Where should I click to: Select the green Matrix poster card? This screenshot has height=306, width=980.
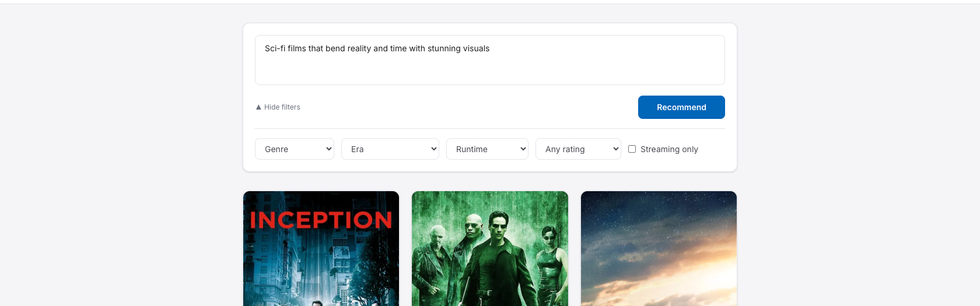490,249
